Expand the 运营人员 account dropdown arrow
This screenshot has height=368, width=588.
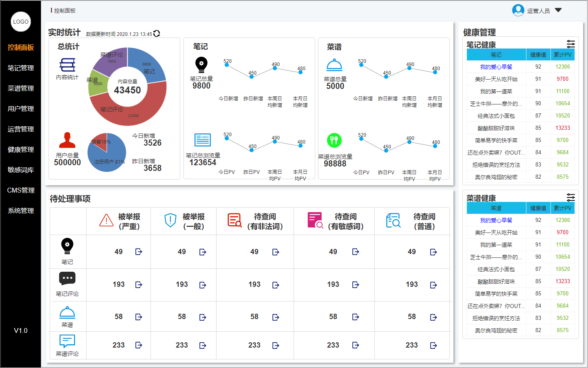tap(558, 10)
